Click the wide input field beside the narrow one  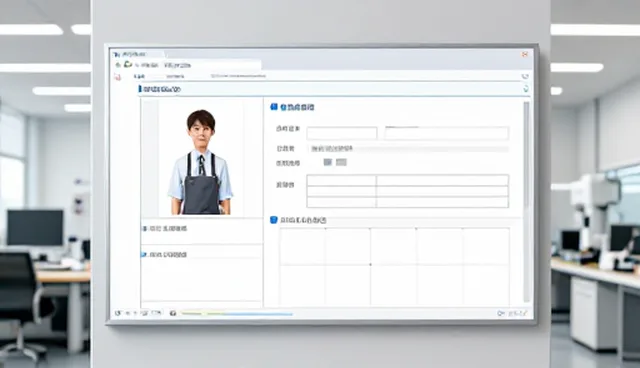pos(447,133)
